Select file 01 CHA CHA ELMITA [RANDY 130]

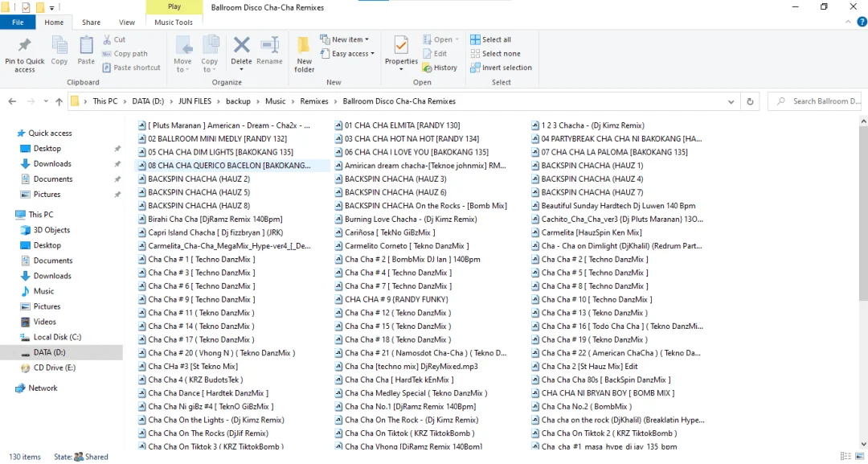tap(402, 125)
